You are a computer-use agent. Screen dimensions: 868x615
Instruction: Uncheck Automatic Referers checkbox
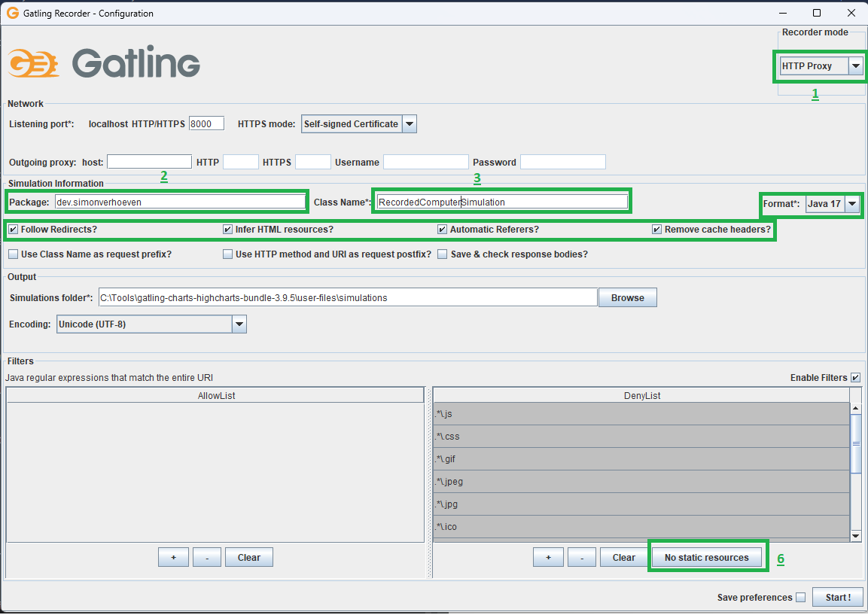[443, 229]
